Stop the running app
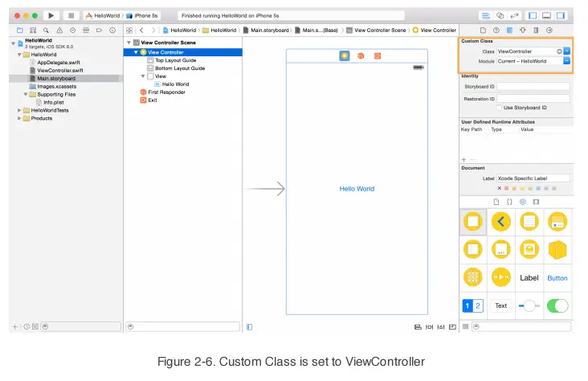588x381 pixels. [x=71, y=15]
